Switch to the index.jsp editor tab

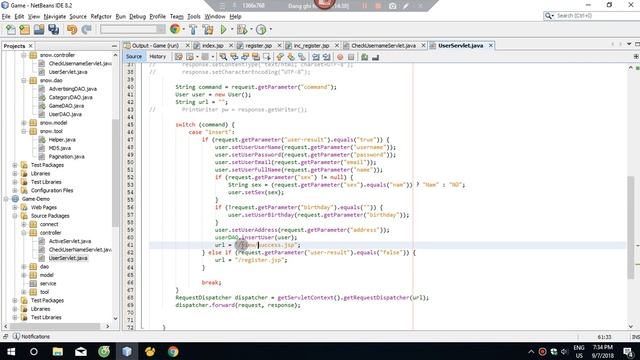[x=212, y=46]
